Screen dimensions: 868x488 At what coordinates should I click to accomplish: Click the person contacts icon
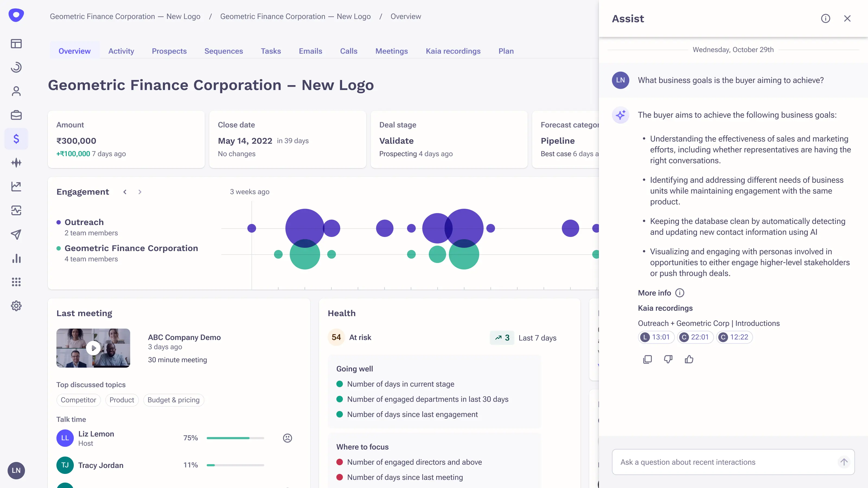[x=16, y=91]
